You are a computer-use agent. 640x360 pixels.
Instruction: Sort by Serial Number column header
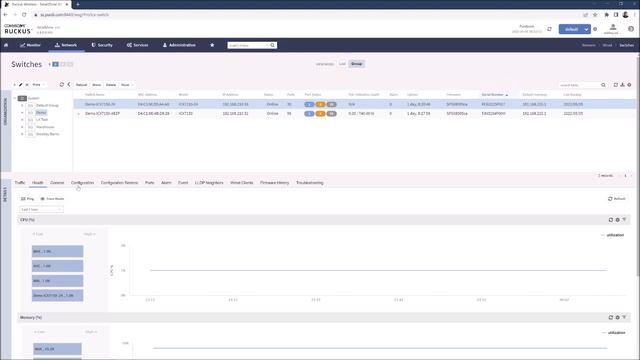pos(493,95)
